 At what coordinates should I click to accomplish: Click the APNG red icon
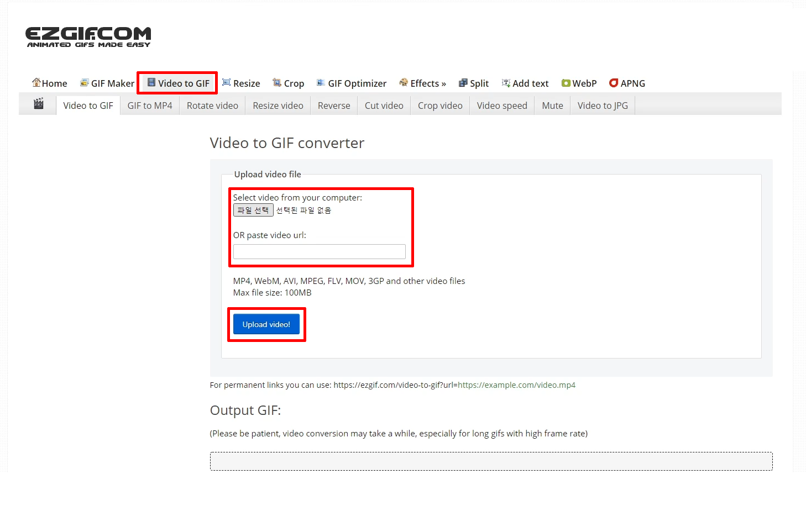pos(614,83)
